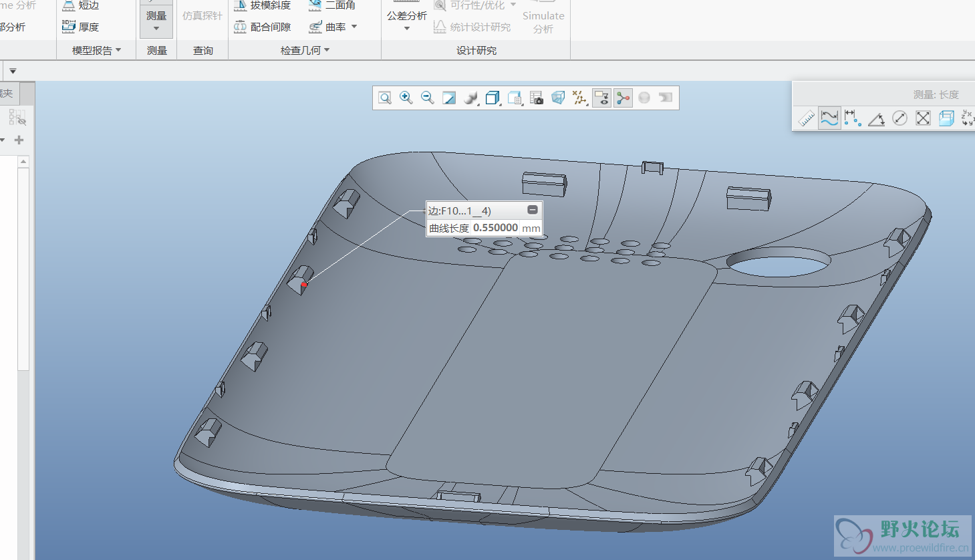Click the 厚度 thickness tool
Image resolution: width=975 pixels, height=560 pixels.
coord(80,27)
